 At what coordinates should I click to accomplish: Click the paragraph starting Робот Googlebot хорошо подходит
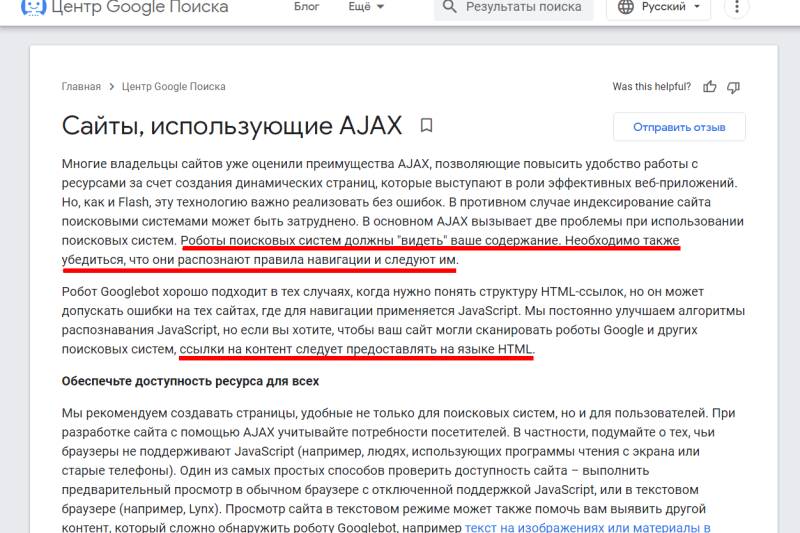click(x=403, y=320)
